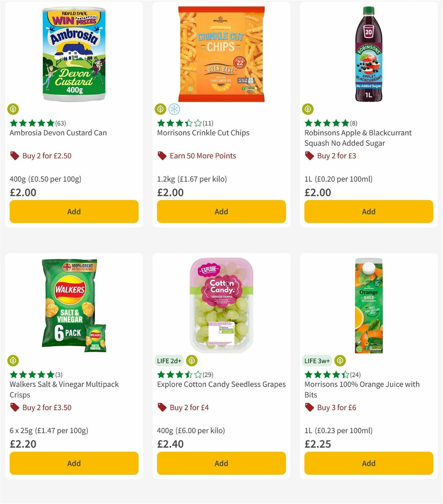Click the leaf icon on Ambrosia Devon Custard

tap(13, 109)
